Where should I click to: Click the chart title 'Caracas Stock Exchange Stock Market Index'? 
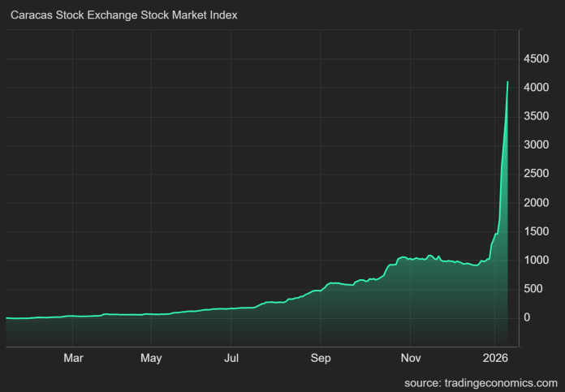tap(123, 15)
